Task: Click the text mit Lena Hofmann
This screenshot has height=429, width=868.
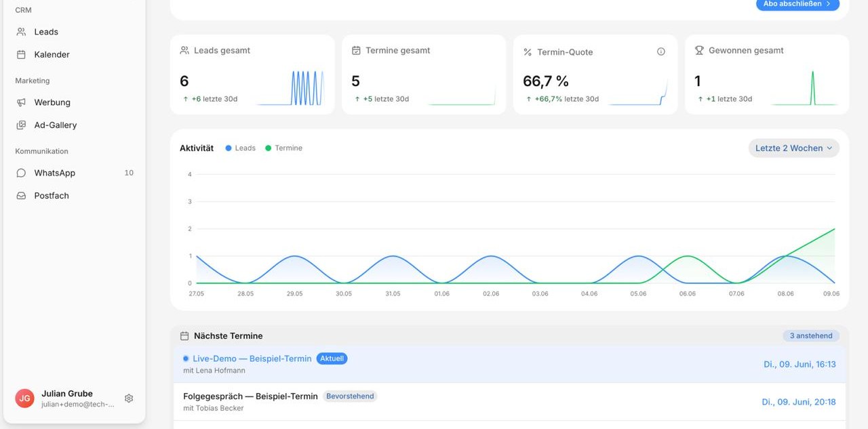Action: click(214, 371)
